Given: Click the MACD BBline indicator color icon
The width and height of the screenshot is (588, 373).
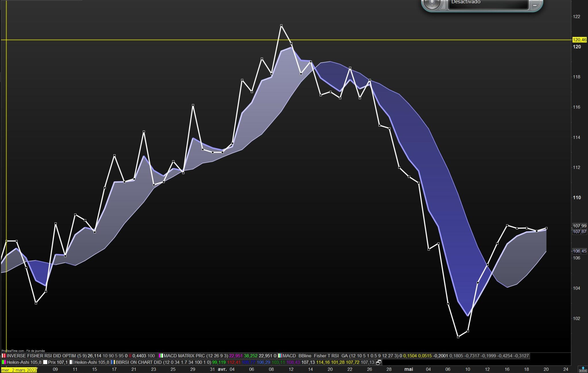Looking at the screenshot, I should point(280,356).
